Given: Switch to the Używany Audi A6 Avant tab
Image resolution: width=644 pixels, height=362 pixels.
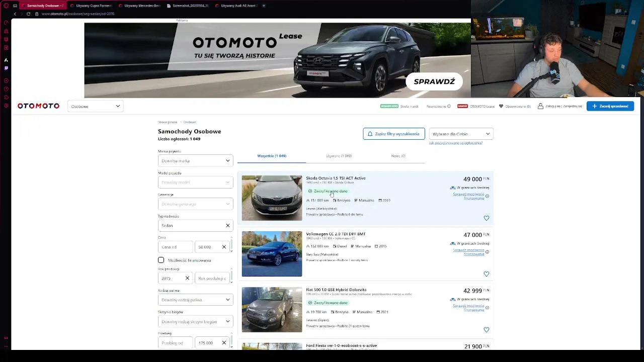Looking at the screenshot, I should pyautogui.click(x=236, y=6).
